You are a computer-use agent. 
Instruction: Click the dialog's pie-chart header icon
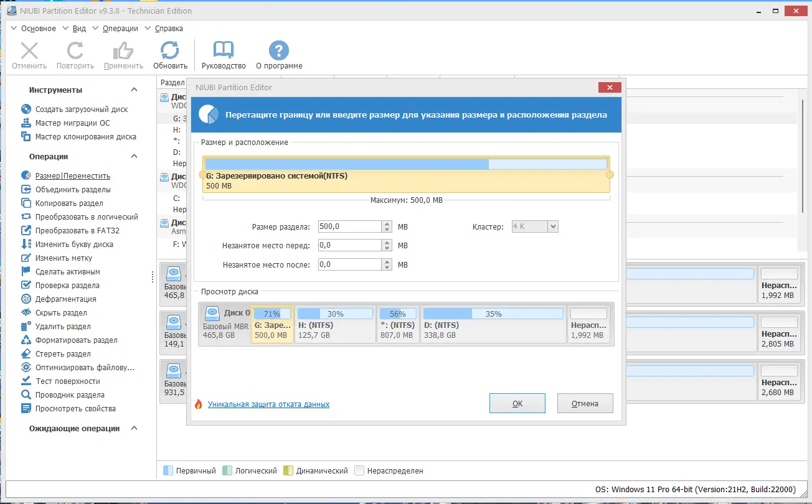(x=208, y=114)
